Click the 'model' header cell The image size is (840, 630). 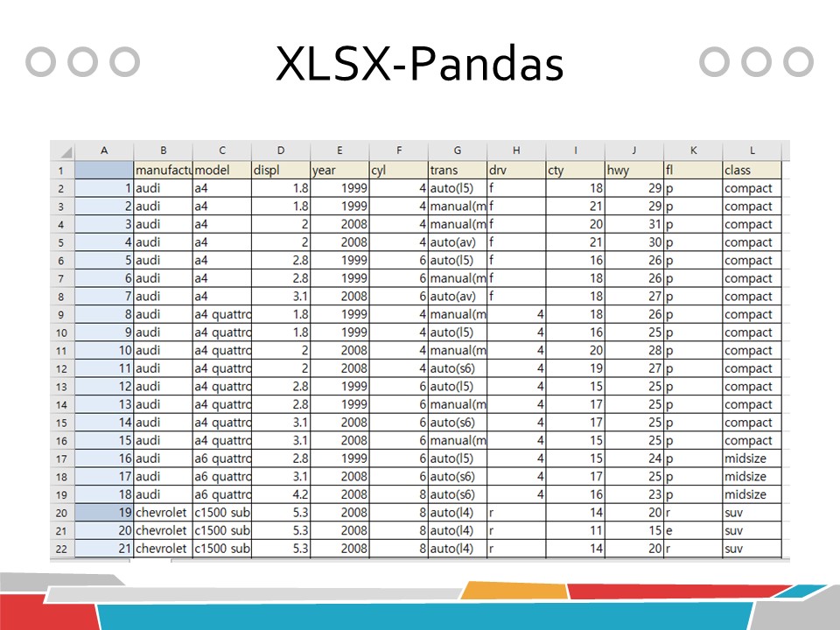[x=221, y=171]
